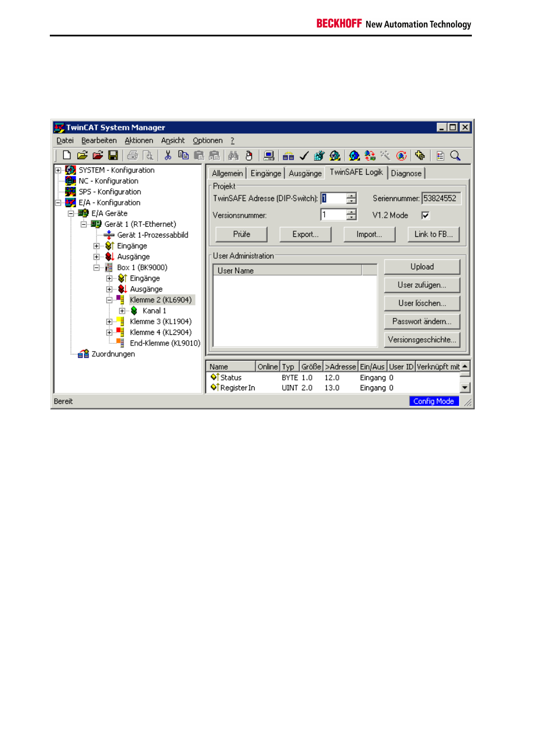534x756 pixels.
Task: Click the Find binoculars icon
Action: (233, 156)
